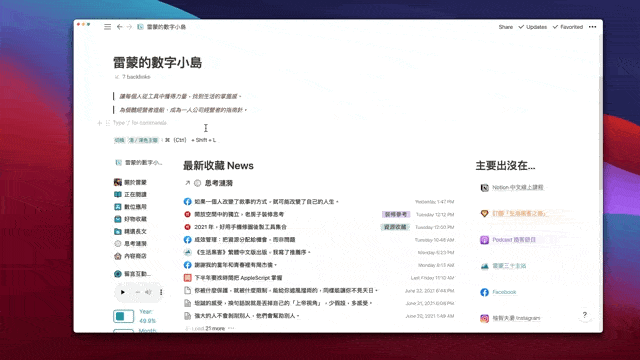This screenshot has height=360, width=640.
Task: Click the page icon in the breadcrumb
Action: coord(140,27)
